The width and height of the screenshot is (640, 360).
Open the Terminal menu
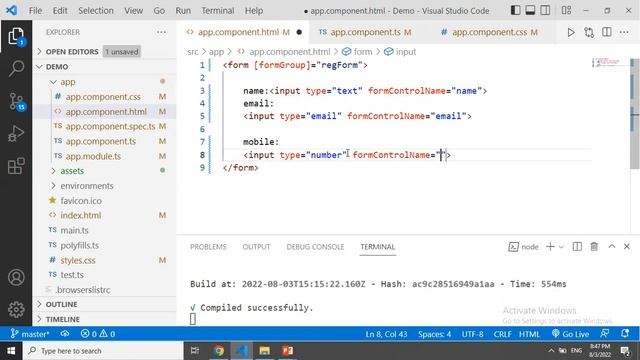(218, 11)
